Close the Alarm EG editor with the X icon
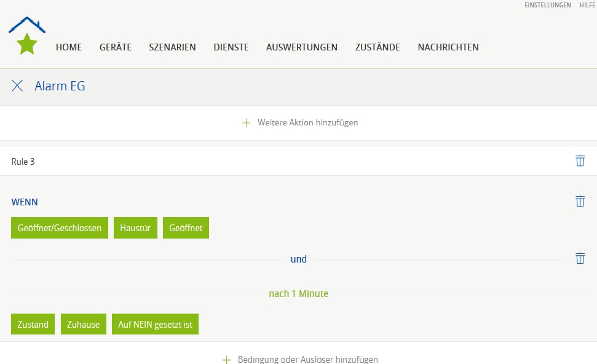The height and width of the screenshot is (364, 597). 17,85
